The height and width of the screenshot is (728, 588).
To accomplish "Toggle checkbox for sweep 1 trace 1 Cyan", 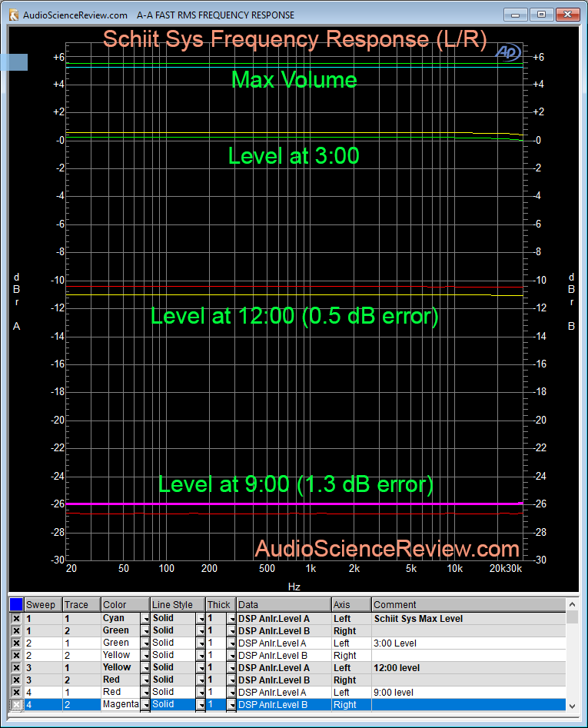I will [16, 618].
